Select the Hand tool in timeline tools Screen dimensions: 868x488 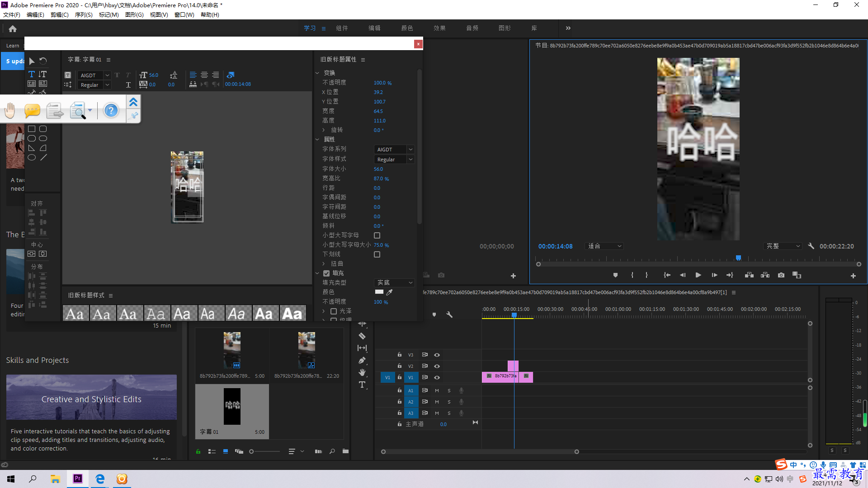coord(362,372)
